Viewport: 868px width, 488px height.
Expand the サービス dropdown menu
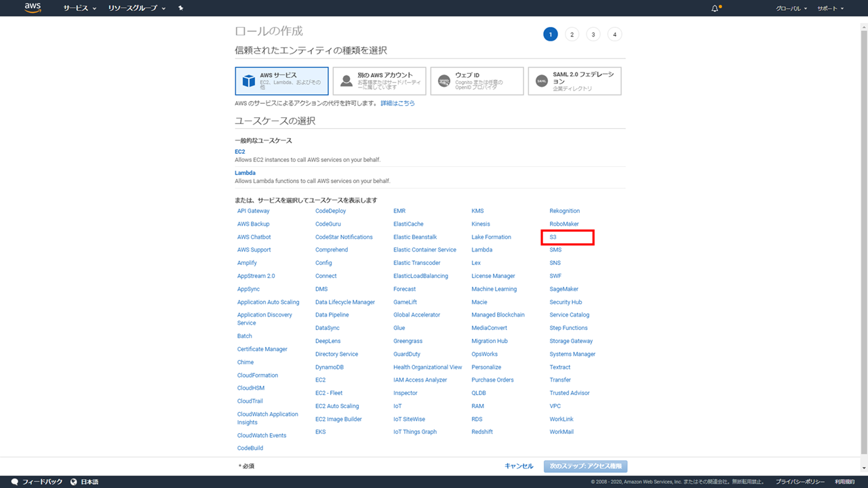click(x=79, y=8)
